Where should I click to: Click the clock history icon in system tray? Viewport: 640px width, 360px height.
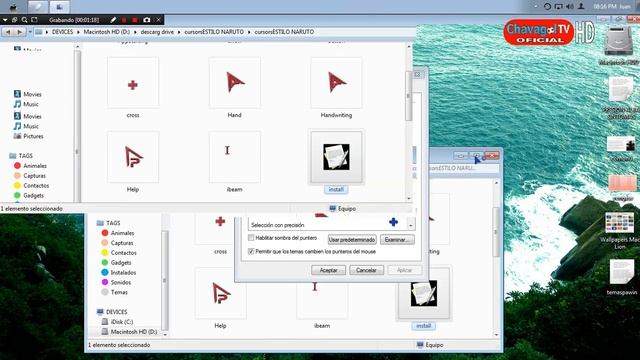tap(547, 7)
